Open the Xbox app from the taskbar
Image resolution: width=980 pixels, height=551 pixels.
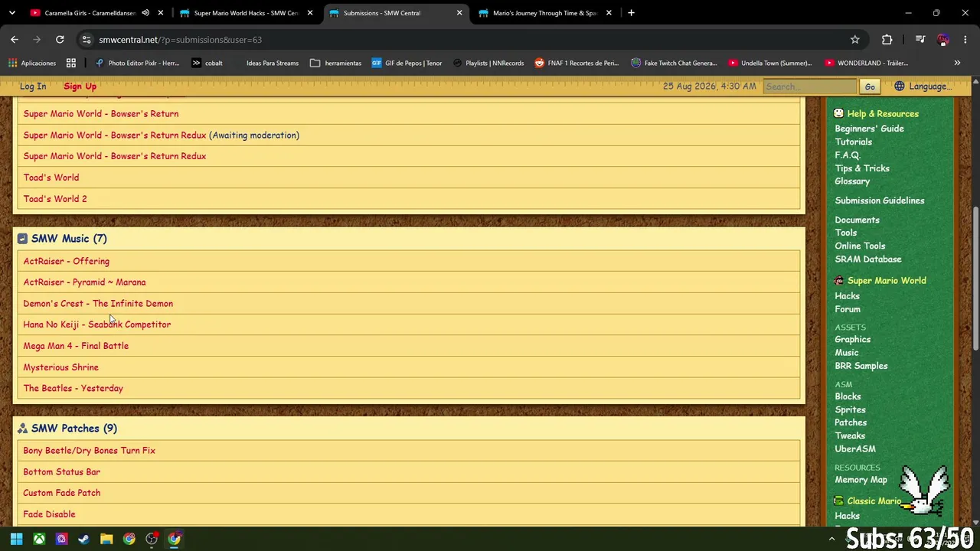(39, 539)
